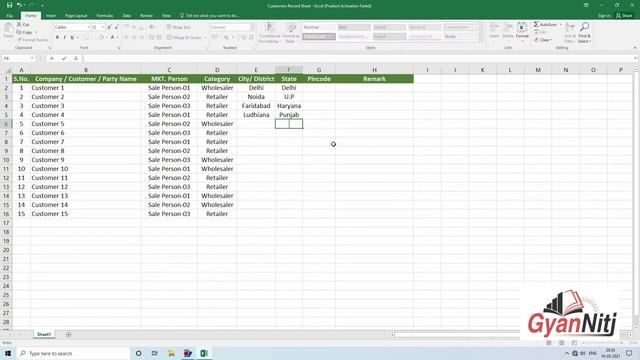The height and width of the screenshot is (360, 640).
Task: Open Sort & Filter options
Action: pyautogui.click(x=570, y=33)
